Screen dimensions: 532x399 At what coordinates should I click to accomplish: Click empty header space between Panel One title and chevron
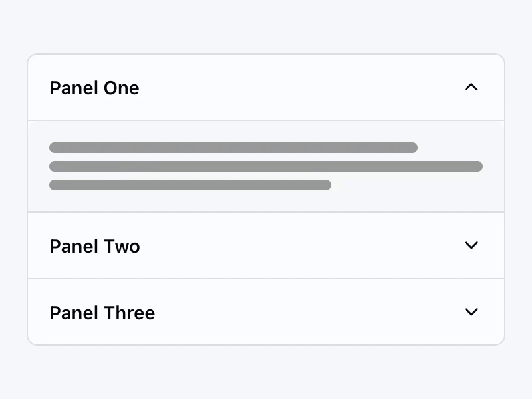click(x=299, y=88)
